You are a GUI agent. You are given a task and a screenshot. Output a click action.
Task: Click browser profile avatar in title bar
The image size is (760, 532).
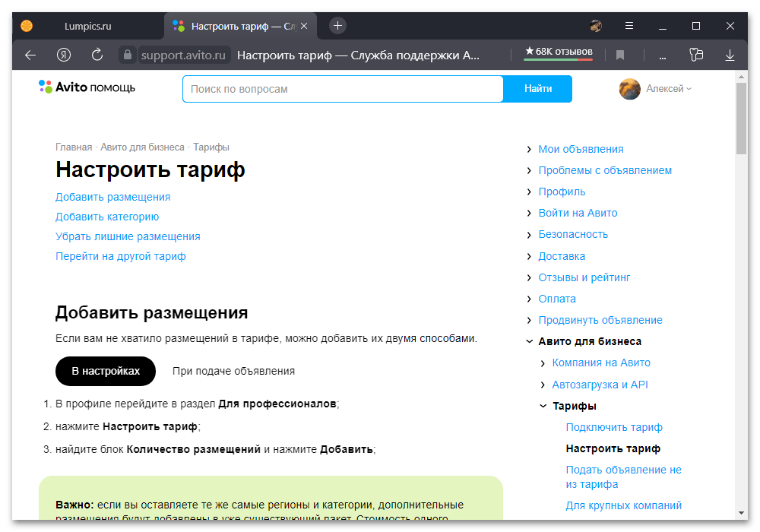596,26
